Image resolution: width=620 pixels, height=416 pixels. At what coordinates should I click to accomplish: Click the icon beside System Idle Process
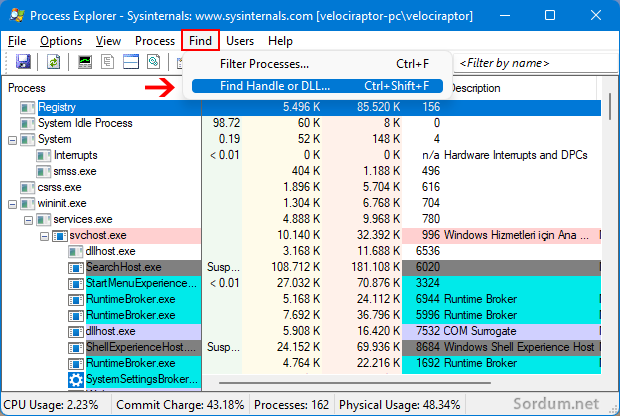tap(28, 123)
